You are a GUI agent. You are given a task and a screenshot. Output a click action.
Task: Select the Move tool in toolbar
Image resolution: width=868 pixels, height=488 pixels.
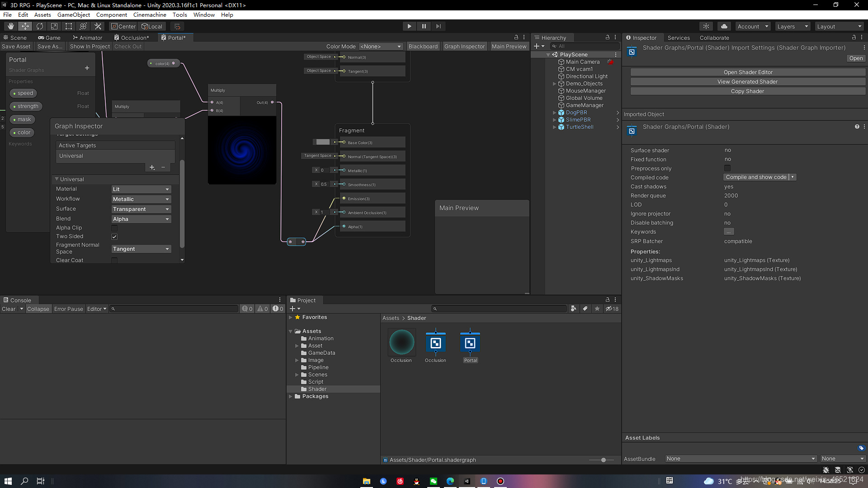pos(25,26)
